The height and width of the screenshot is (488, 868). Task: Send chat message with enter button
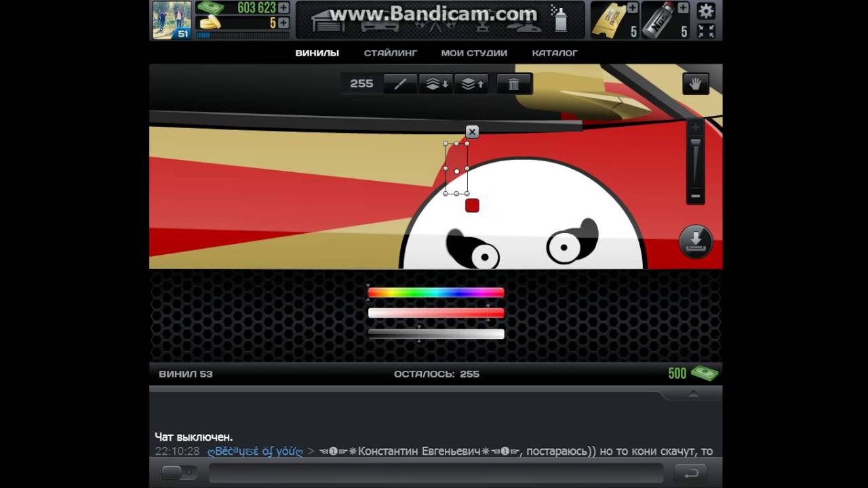[692, 472]
